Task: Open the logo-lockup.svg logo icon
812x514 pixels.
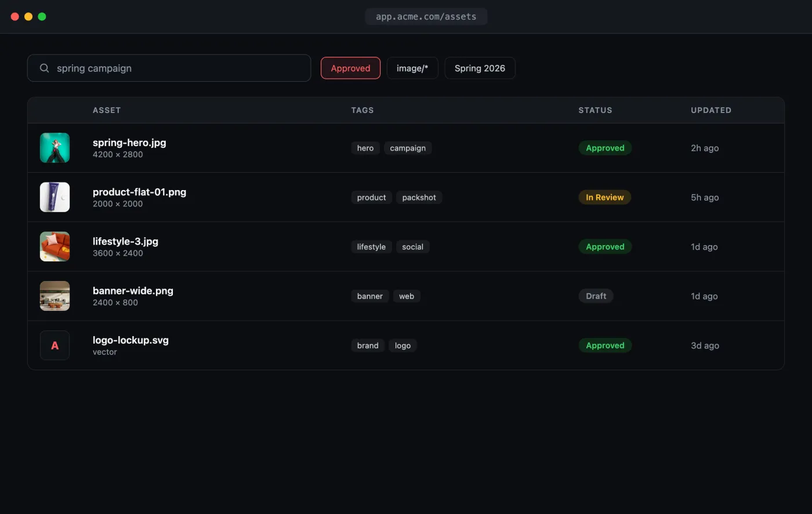Action: pos(55,345)
